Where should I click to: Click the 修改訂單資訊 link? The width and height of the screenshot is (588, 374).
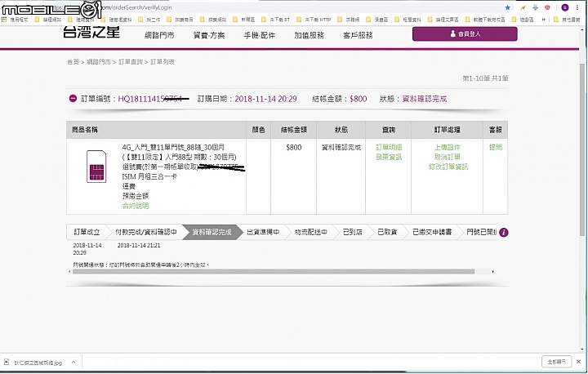click(448, 167)
